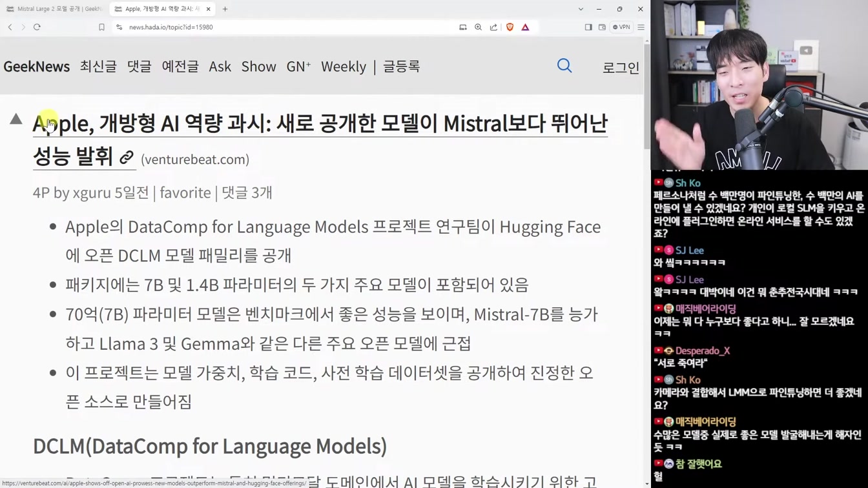The image size is (868, 488).
Task: Click the 참 잘했어요 chat username
Action: coord(699,463)
